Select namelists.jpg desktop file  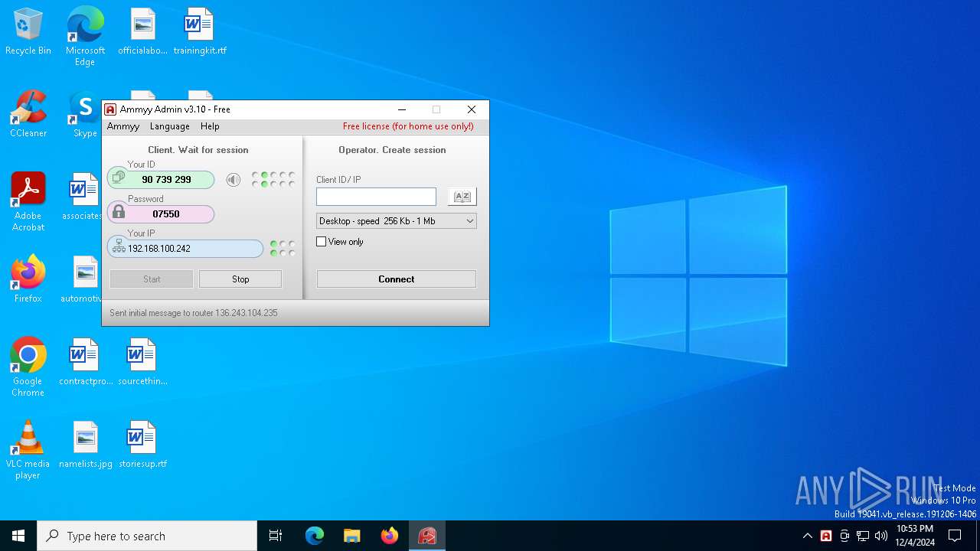(85, 445)
